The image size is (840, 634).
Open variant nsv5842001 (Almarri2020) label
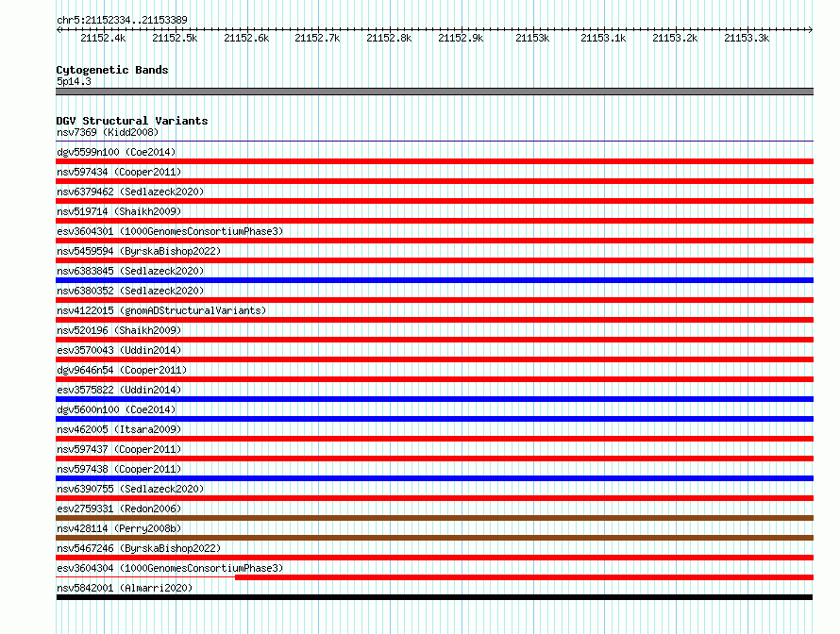[x=125, y=588]
